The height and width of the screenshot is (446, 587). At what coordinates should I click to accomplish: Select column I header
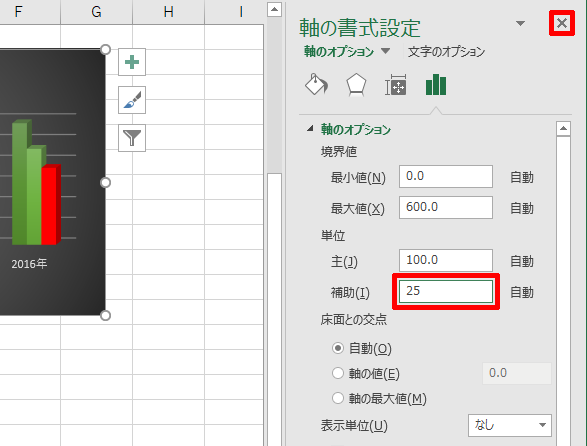coord(235,12)
